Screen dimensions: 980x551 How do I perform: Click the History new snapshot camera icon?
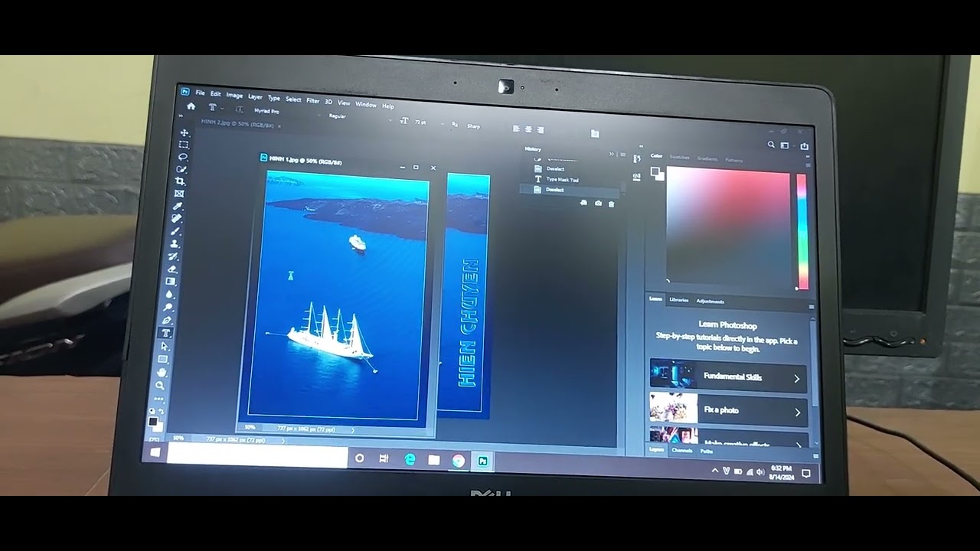tap(598, 203)
